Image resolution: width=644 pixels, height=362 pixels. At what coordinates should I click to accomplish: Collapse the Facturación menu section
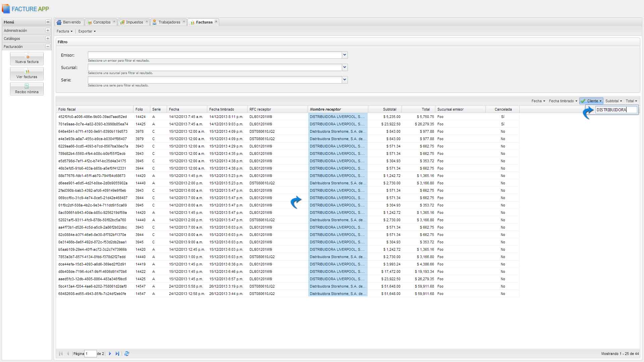tap(48, 47)
